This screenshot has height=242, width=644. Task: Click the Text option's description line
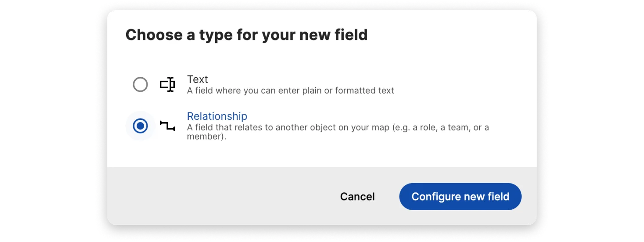pyautogui.click(x=290, y=90)
